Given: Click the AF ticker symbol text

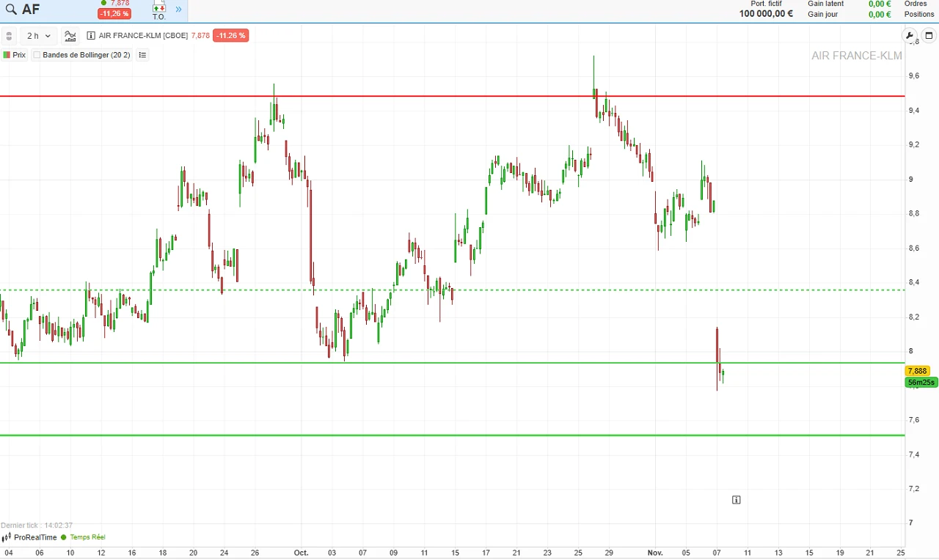Looking at the screenshot, I should [x=31, y=10].
